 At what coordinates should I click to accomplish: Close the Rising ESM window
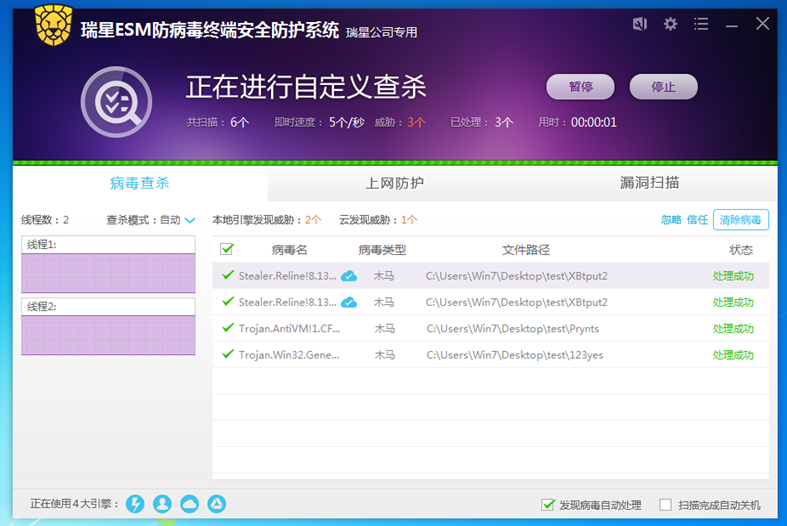point(762,23)
